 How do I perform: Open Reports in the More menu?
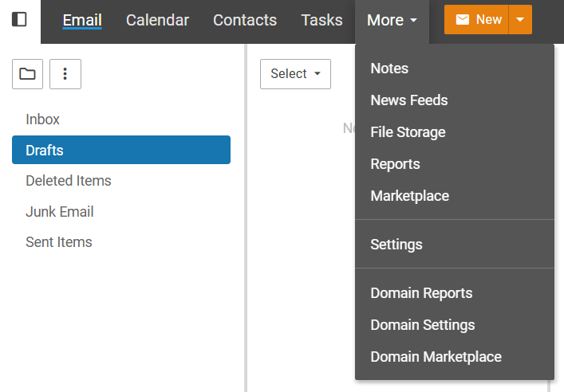point(395,164)
